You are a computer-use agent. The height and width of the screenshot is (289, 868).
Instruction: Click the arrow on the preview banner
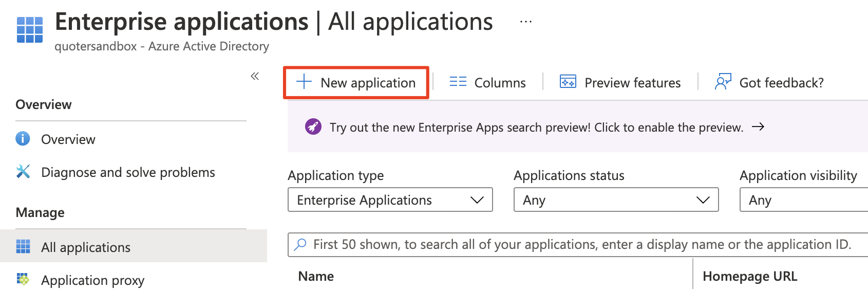click(x=758, y=127)
